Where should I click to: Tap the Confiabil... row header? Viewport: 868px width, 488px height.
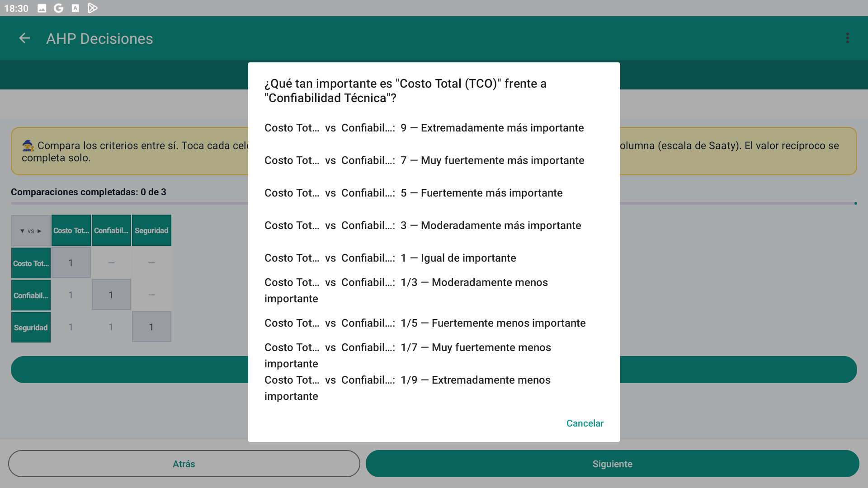coord(31,295)
